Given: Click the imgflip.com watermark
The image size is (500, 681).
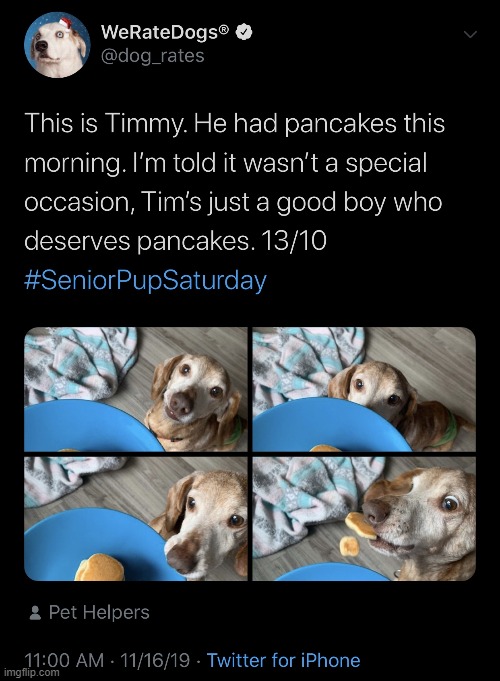Looking at the screenshot, I should point(31,673).
